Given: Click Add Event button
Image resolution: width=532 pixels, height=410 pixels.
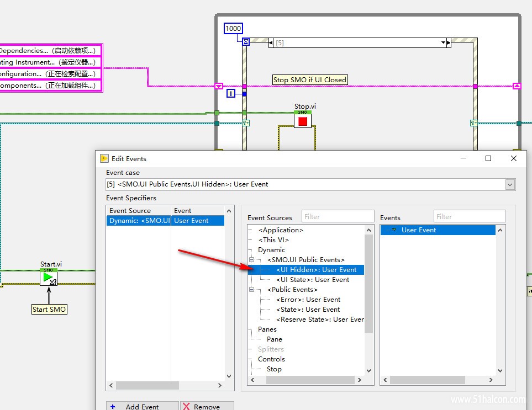Looking at the screenshot, I should 143,406.
